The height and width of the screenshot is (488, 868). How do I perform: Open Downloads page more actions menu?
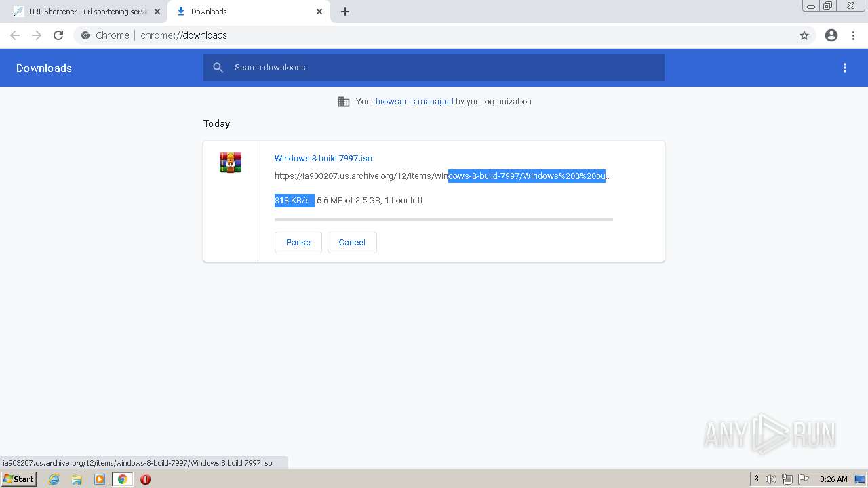tap(845, 68)
